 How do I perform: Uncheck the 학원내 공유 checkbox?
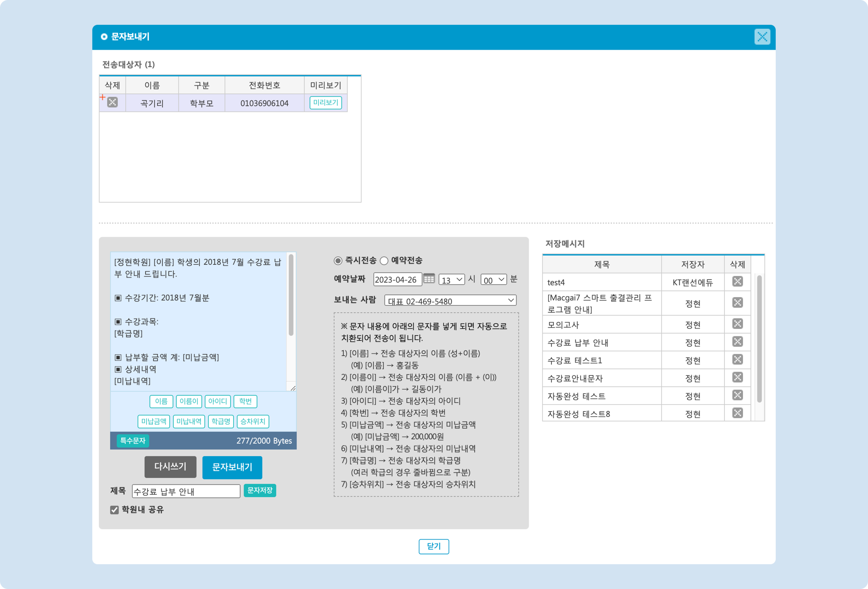[x=114, y=510]
